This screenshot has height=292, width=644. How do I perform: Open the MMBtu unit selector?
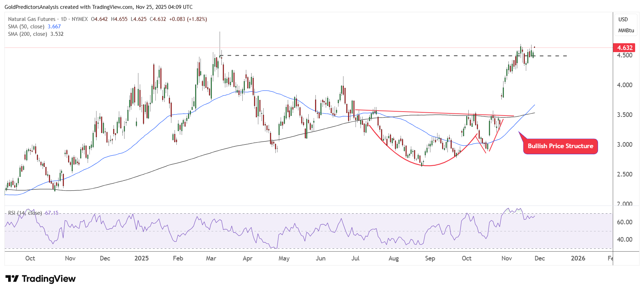(626, 30)
